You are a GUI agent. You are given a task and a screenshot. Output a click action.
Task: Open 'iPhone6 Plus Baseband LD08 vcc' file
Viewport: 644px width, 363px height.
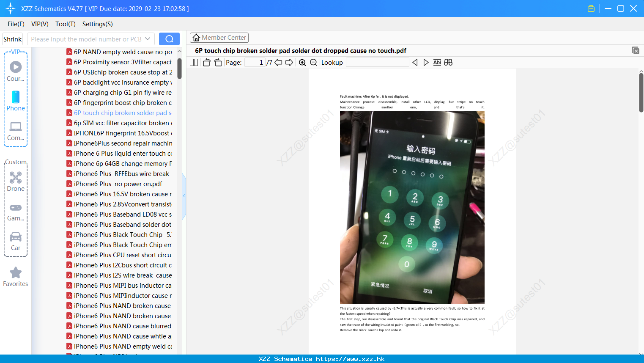[119, 214]
